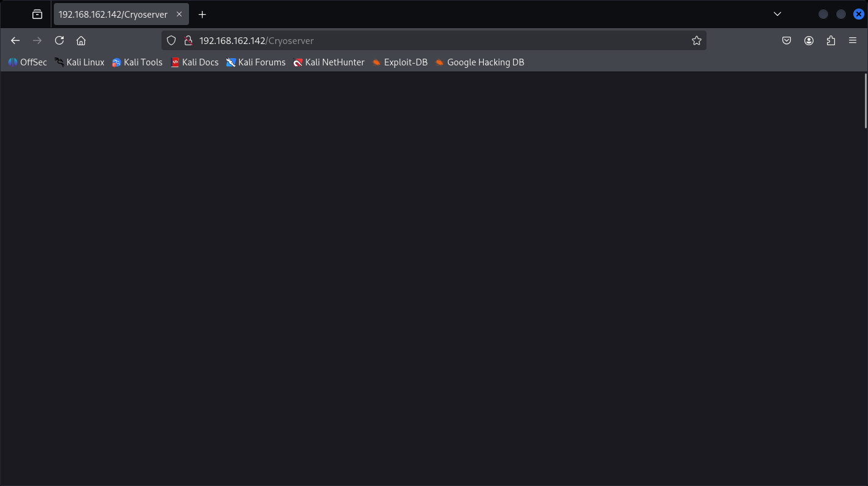
Task: Close the Firefox window
Action: point(859,14)
